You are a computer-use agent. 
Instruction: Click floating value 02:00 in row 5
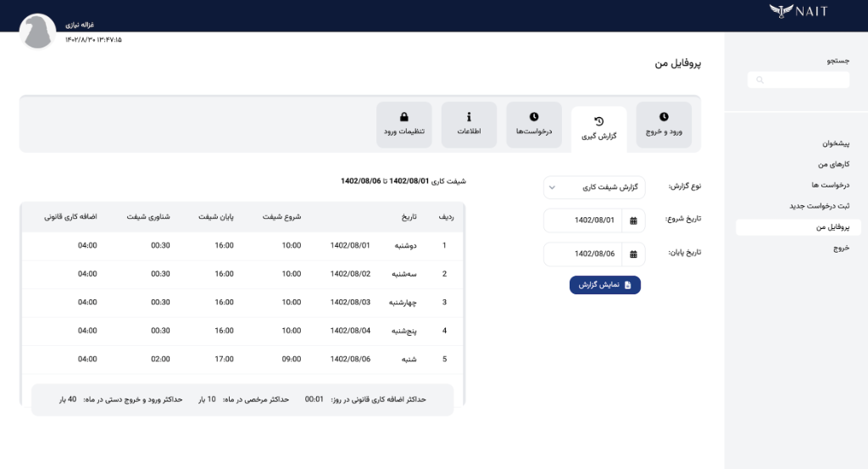[160, 360]
